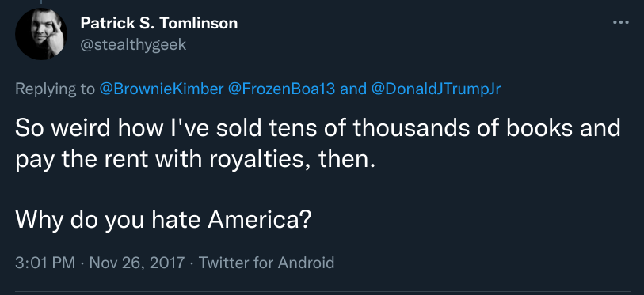Image resolution: width=644 pixels, height=295 pixels.
Task: Click the Nov 26, 2017 date
Action: pos(137,262)
